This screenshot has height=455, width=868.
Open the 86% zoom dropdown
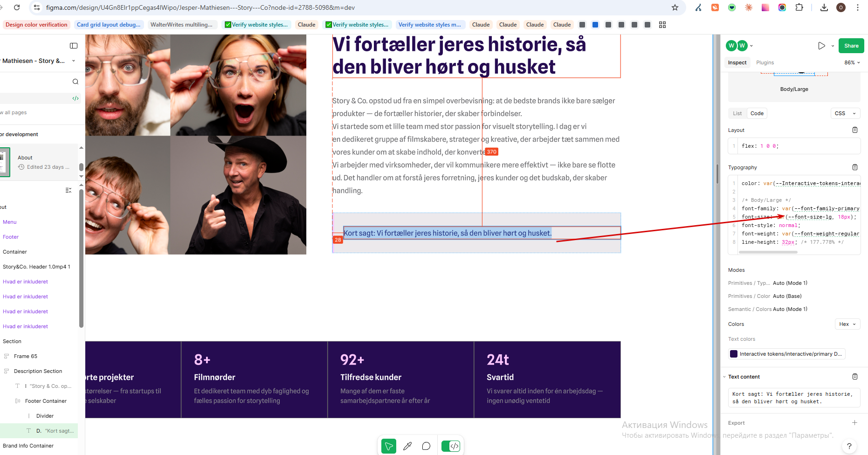click(x=852, y=62)
